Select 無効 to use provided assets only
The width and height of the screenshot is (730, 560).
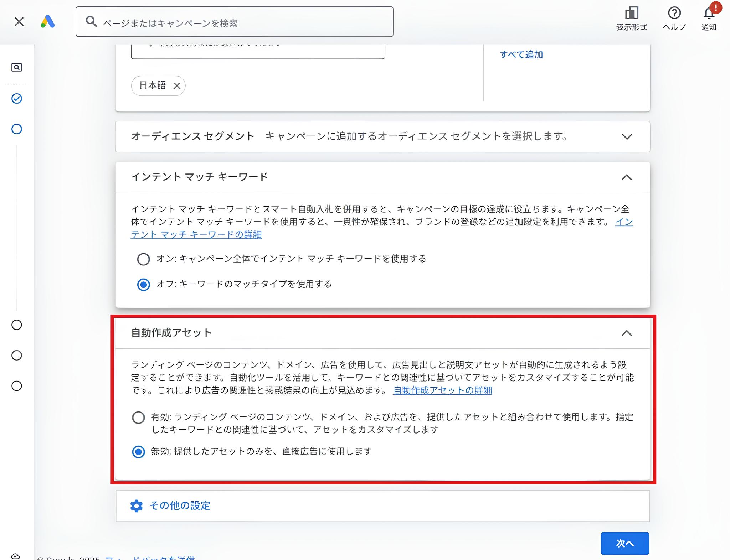138,451
